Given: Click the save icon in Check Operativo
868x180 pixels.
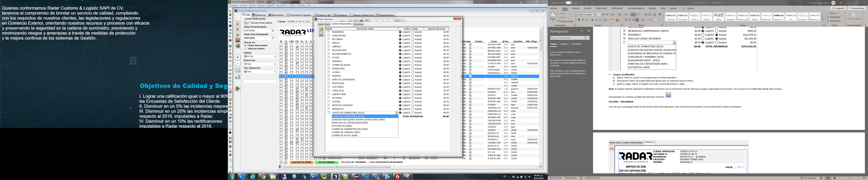Looking at the screenshot, I should (x=321, y=34).
